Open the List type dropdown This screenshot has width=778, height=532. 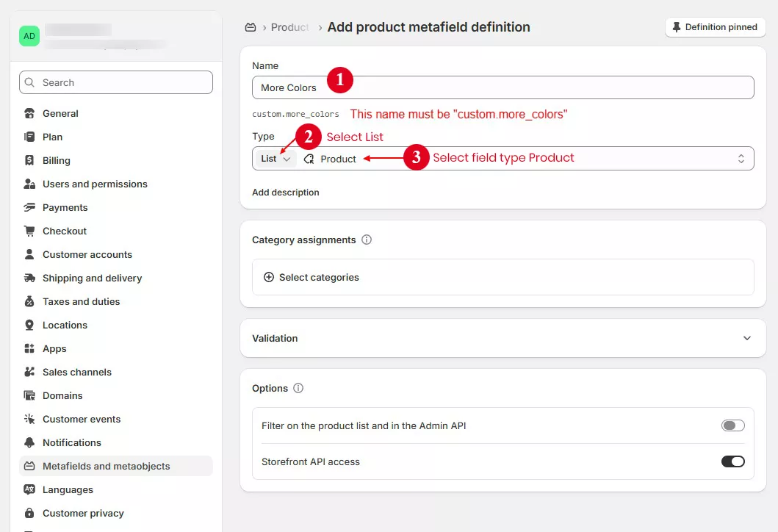(275, 158)
